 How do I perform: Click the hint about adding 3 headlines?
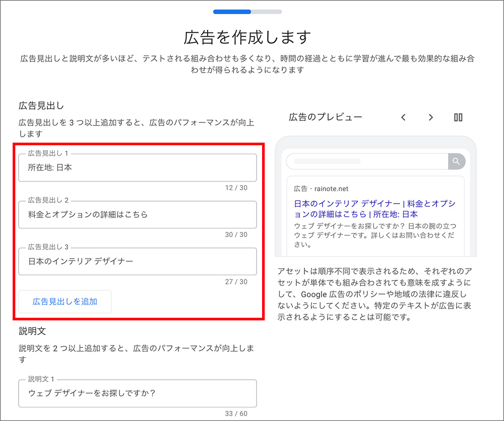[x=136, y=128]
